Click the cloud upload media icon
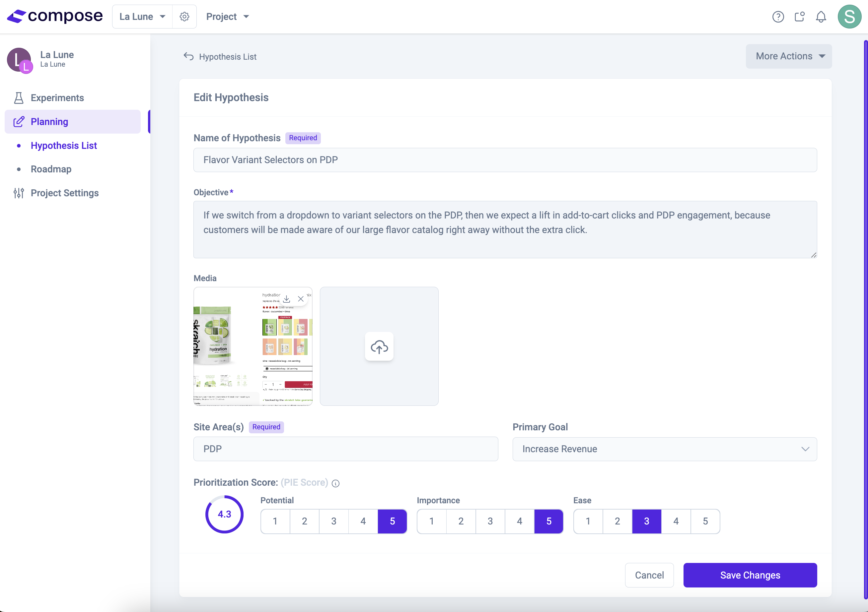 [x=379, y=346]
